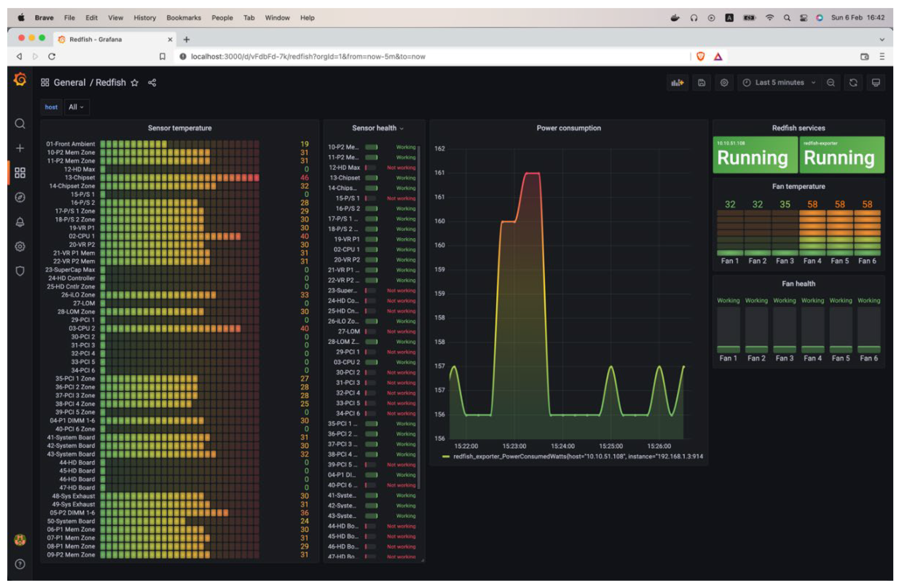
Task: Click the zoom out time range icon
Action: click(x=830, y=83)
